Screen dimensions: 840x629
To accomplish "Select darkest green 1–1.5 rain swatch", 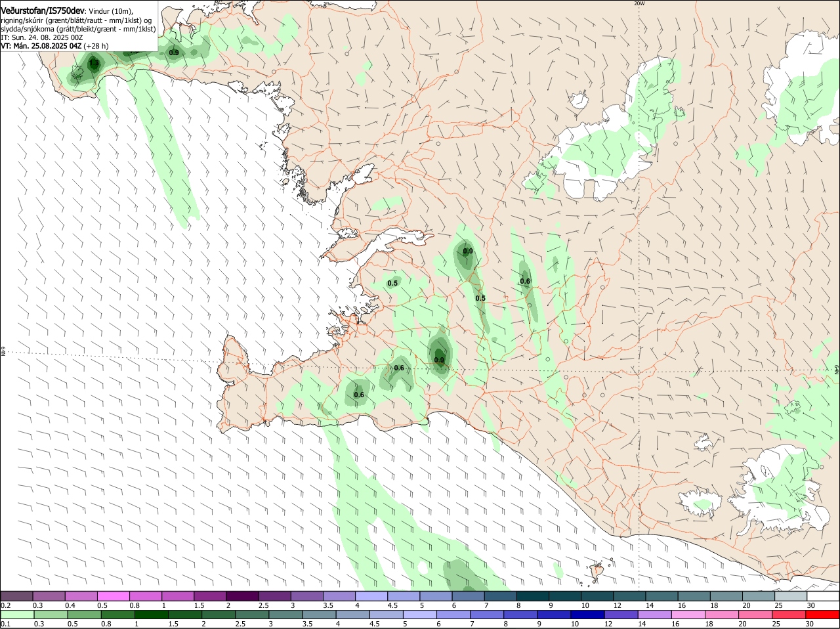I will (150, 615).
